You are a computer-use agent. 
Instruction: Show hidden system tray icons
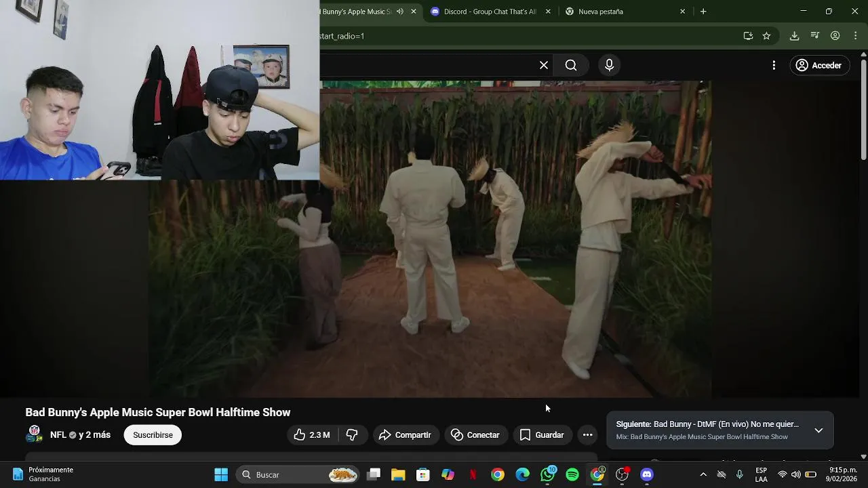pos(703,474)
